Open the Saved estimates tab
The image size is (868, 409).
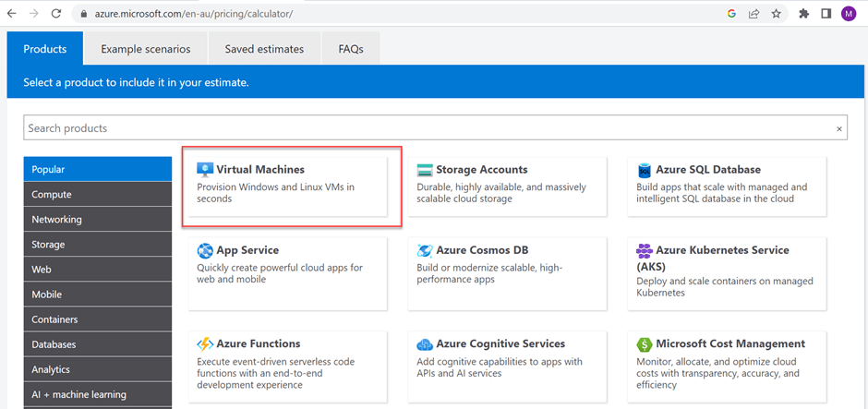tap(264, 49)
